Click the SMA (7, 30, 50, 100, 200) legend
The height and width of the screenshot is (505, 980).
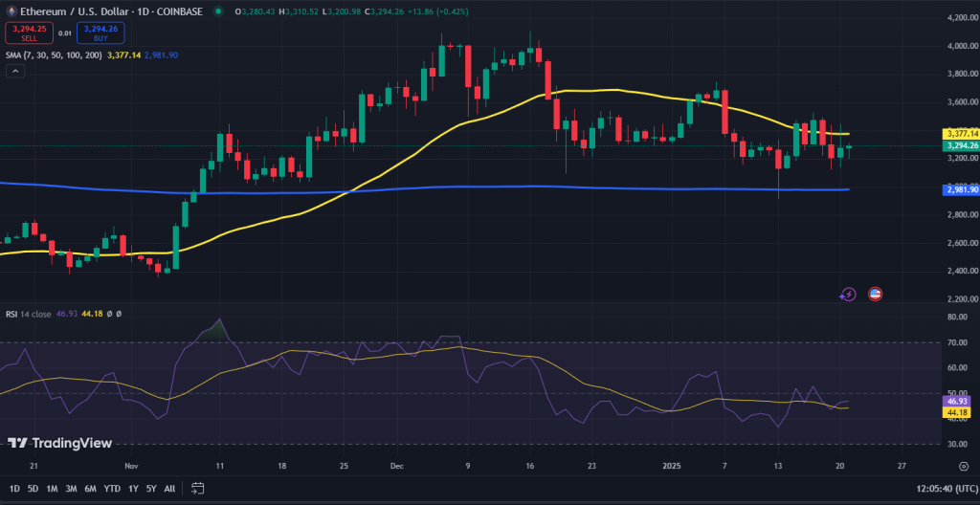55,55
